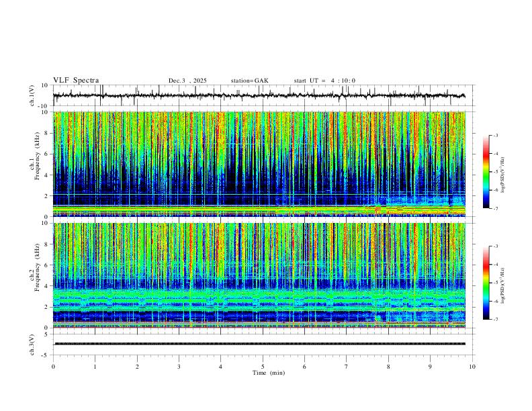Click the ch.1 "Frequency (kHz)" axis label
Viewport: 532px width, 411px height.
click(x=38, y=156)
